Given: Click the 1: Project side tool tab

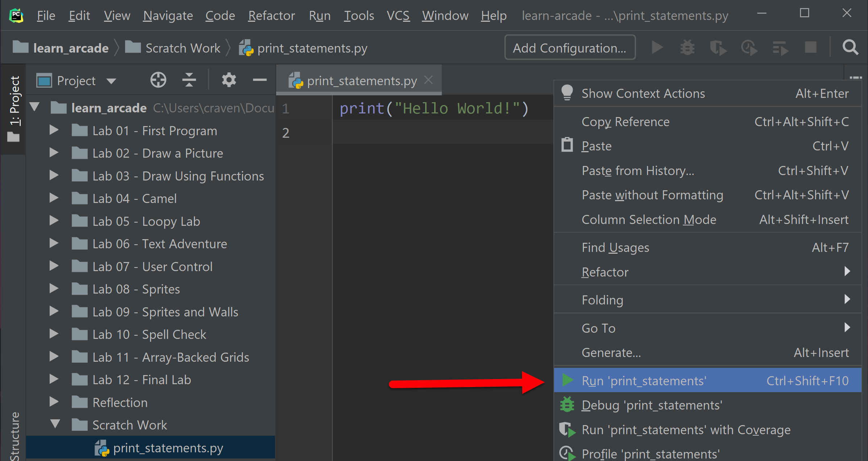Looking at the screenshot, I should (x=14, y=109).
